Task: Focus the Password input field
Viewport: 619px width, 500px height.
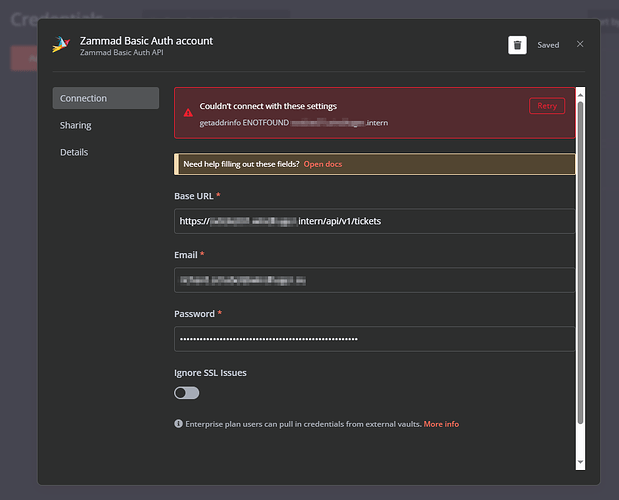Action: tap(374, 339)
